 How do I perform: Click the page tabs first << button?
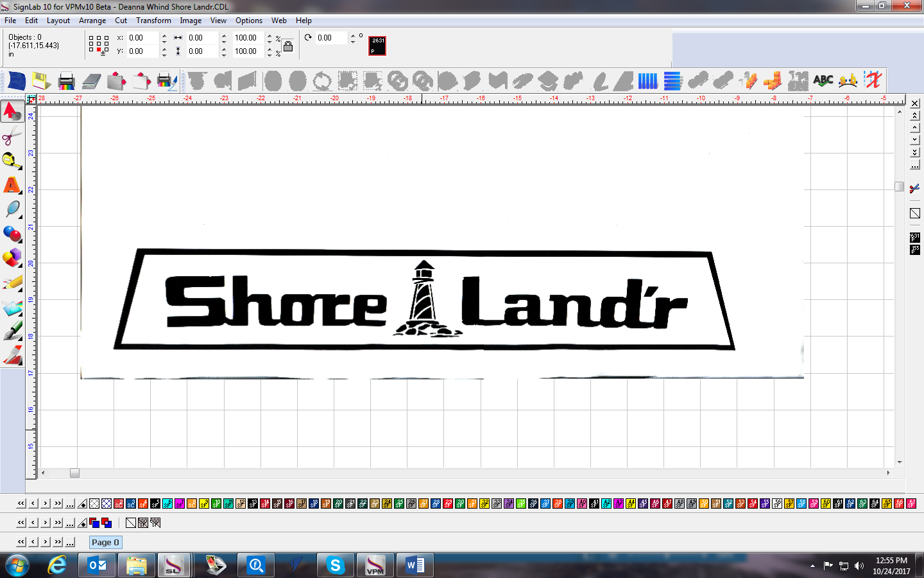pos(21,542)
